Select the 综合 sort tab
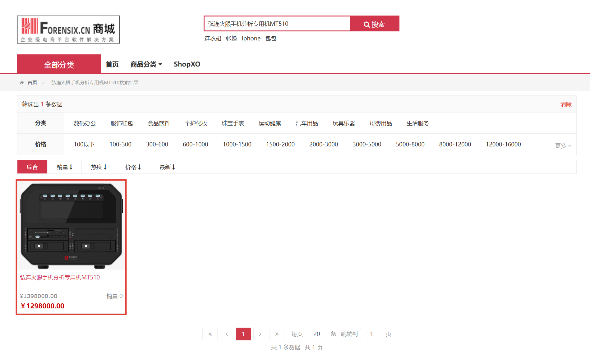The width and height of the screenshot is (590, 364). pos(32,167)
